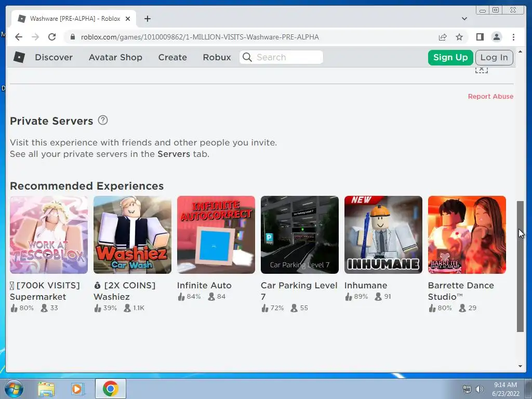
Task: Open the Discover menu item
Action: pyautogui.click(x=54, y=57)
